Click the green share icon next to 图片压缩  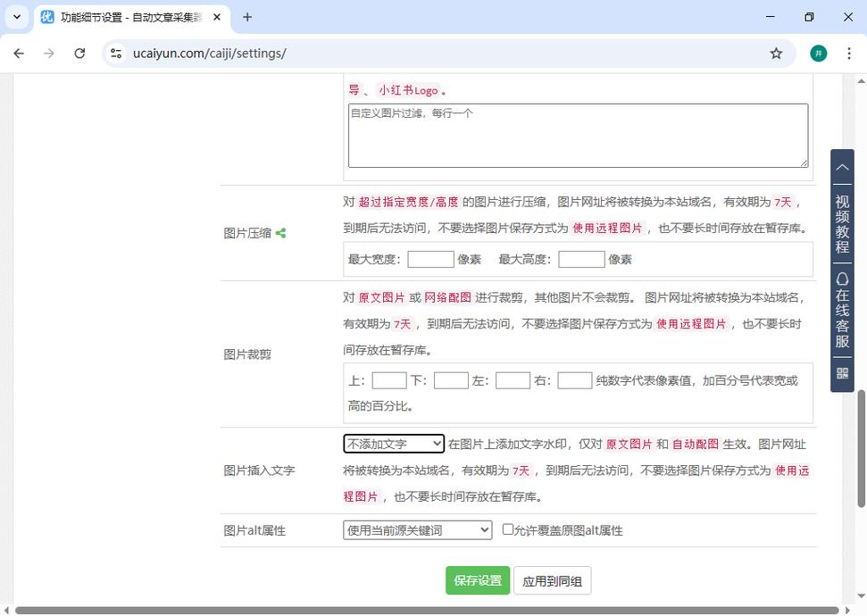point(280,233)
